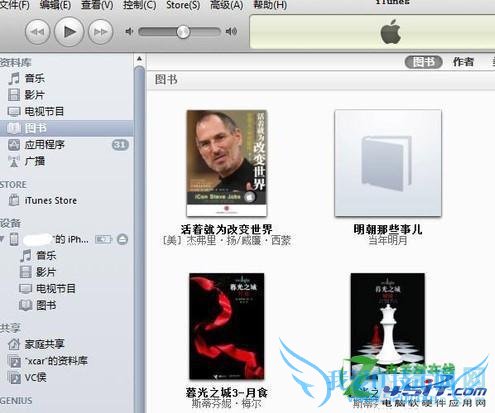This screenshot has width=495, height=413.
Task: Switch to the 图书 view tab
Action: pos(423,62)
